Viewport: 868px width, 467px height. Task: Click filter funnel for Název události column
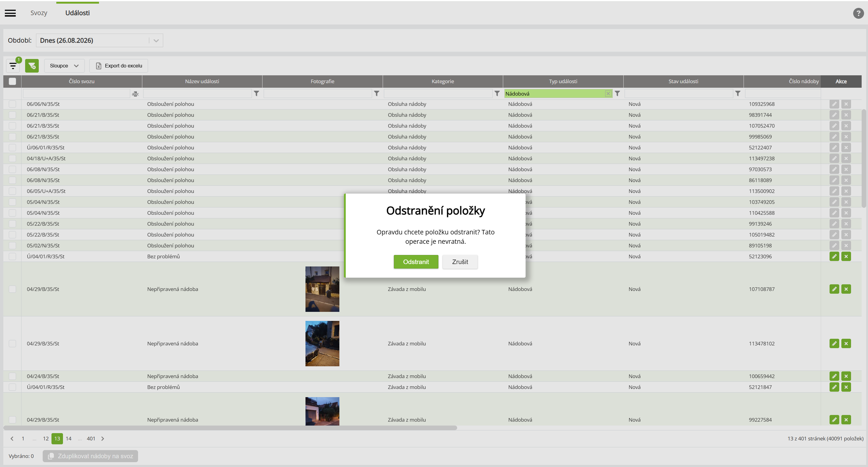click(256, 93)
